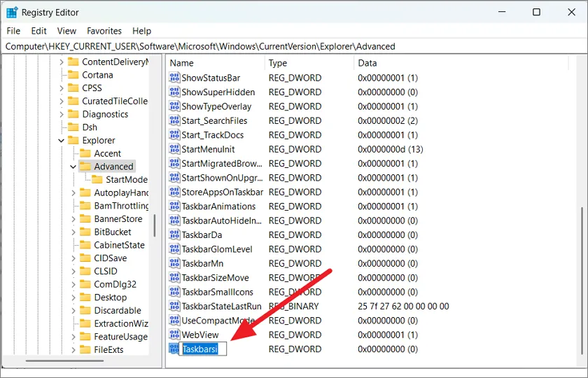The width and height of the screenshot is (588, 378).
Task: Click the TaskbarSmallIcons value icon
Action: [174, 292]
